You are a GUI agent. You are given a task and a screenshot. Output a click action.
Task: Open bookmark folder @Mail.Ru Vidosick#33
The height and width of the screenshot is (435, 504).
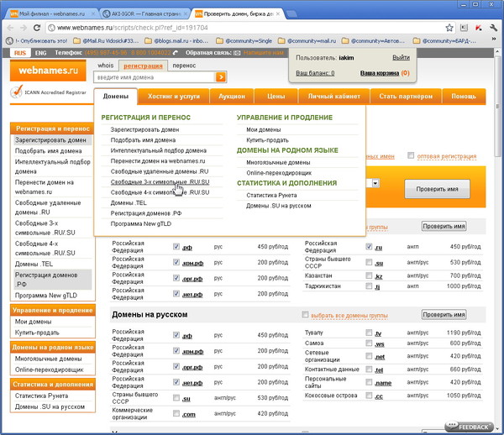tap(107, 41)
